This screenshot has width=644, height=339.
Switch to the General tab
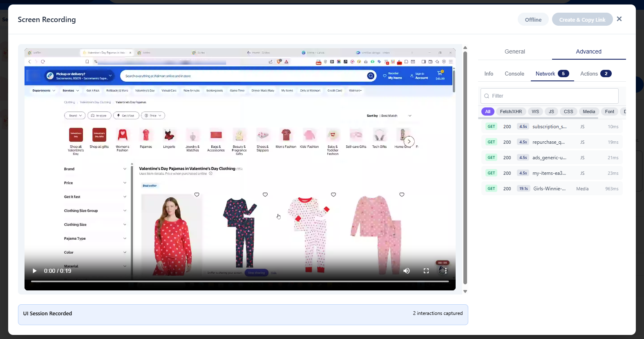515,51
